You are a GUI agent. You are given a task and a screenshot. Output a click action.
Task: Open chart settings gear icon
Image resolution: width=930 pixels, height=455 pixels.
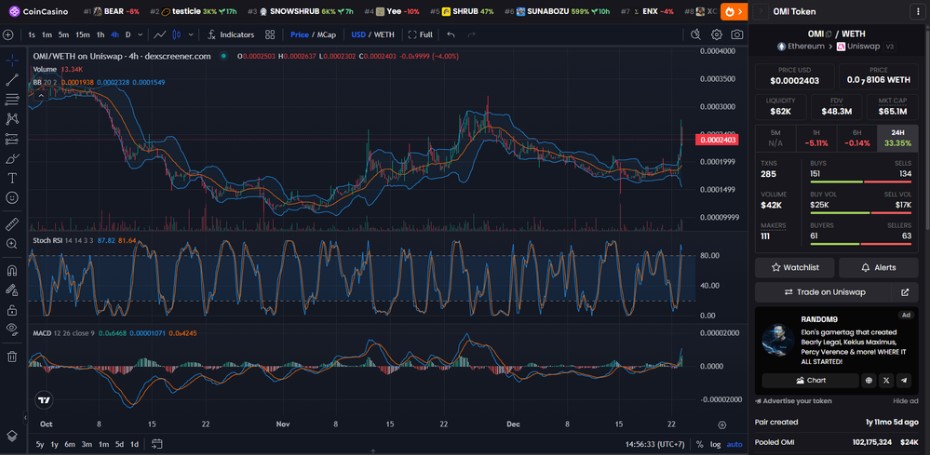[x=716, y=35]
